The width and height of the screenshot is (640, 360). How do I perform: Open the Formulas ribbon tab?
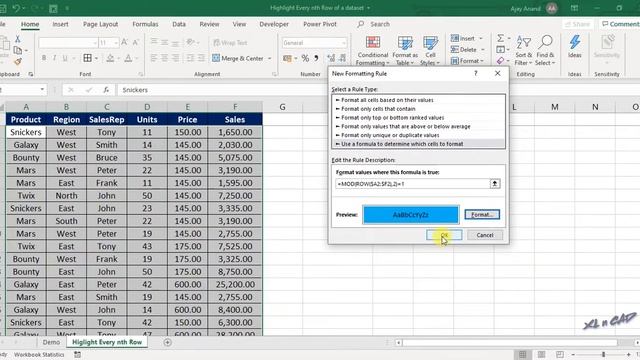[145, 24]
